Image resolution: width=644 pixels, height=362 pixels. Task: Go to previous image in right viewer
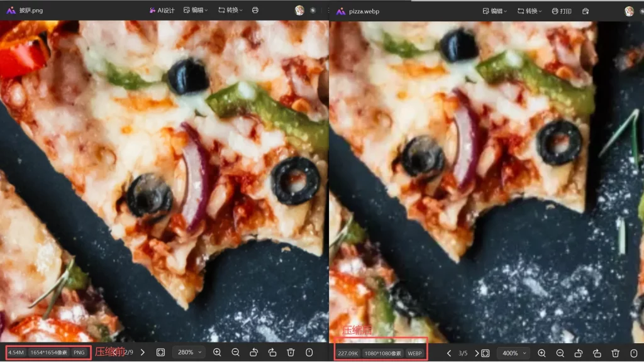pyautogui.click(x=449, y=353)
